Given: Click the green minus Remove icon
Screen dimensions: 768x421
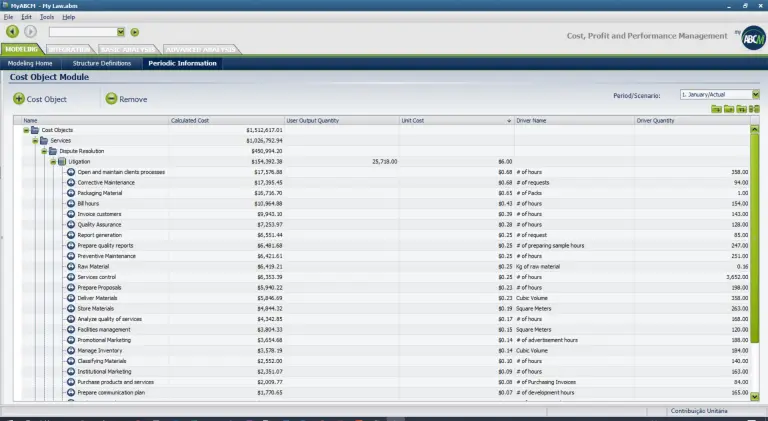Looking at the screenshot, I should tap(111, 99).
